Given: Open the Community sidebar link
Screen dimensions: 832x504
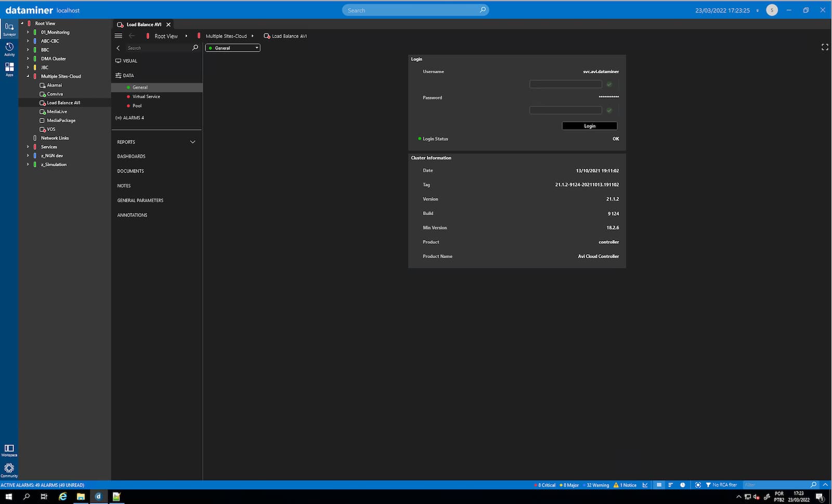Looking at the screenshot, I should click(x=9, y=470).
